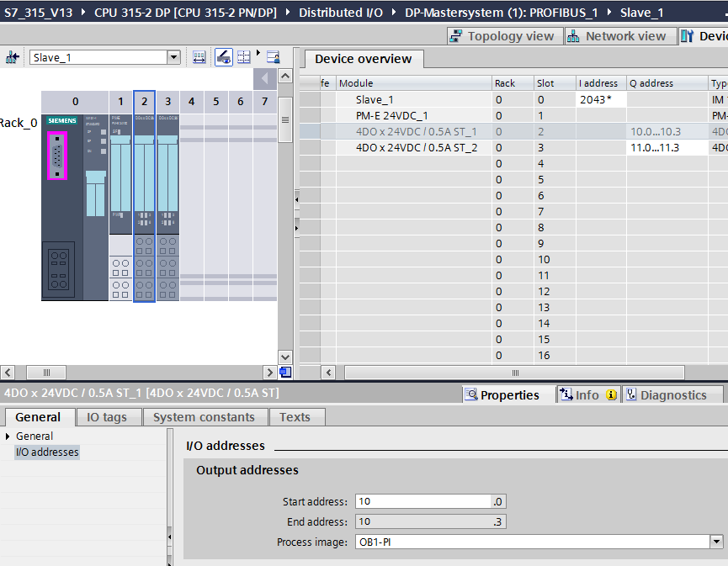This screenshot has width=728, height=566.
Task: Click Distributed I/O in the breadcrumb
Action: tap(341, 13)
